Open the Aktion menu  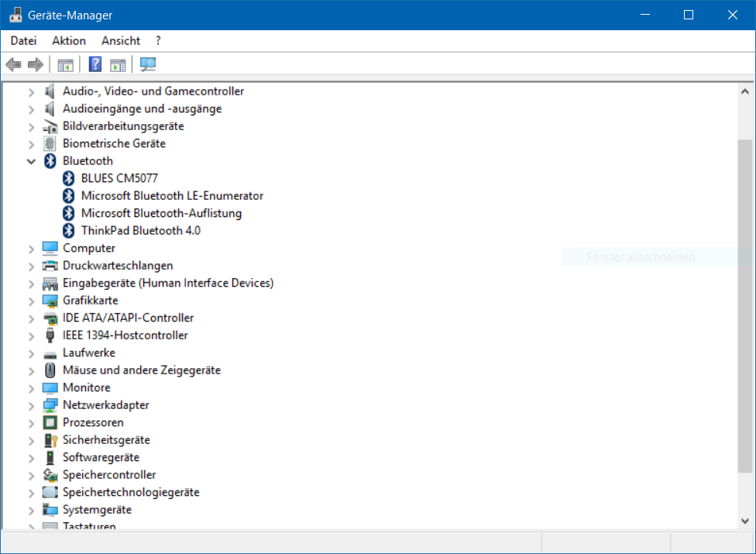tap(69, 41)
